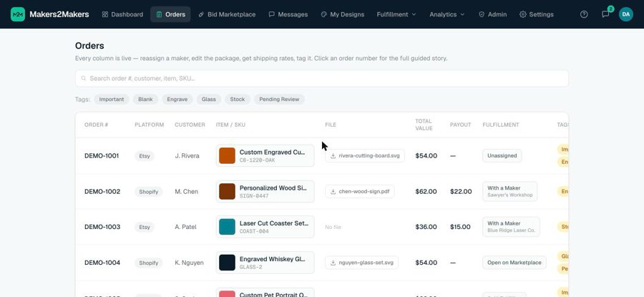Image resolution: width=644 pixels, height=297 pixels.
Task: Open Unassigned fulfillment selector for DEMO-1001
Action: coord(502,156)
